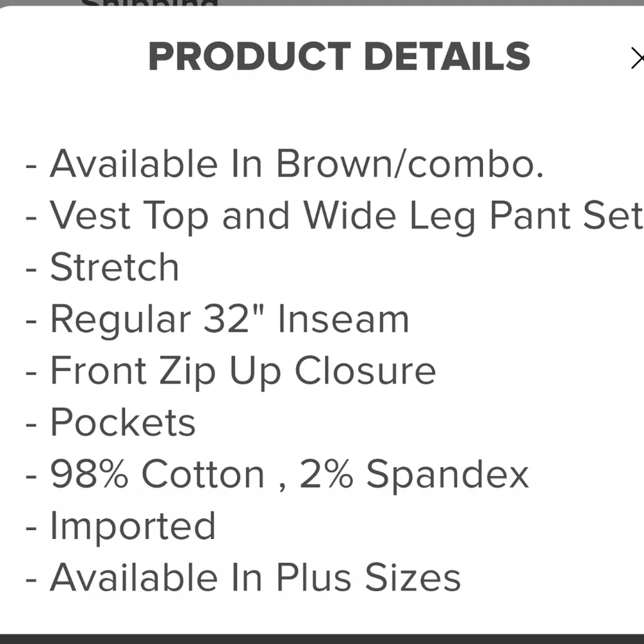Click the dark backdrop below the popup
The width and height of the screenshot is (644, 644).
(x=322, y=639)
